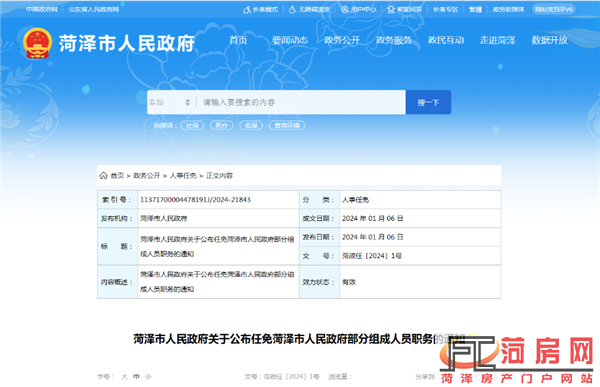This screenshot has width=600, height=387.
Task: Click the 用户中心 user icon
Action: (345, 10)
